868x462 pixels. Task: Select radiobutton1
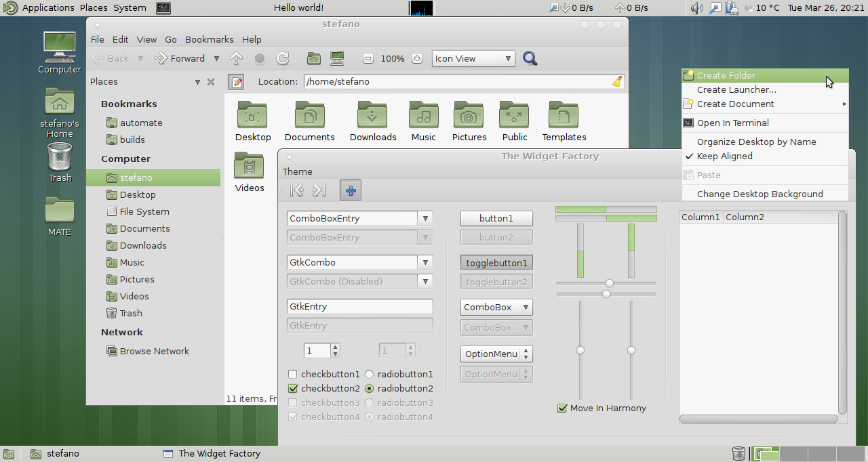click(369, 374)
